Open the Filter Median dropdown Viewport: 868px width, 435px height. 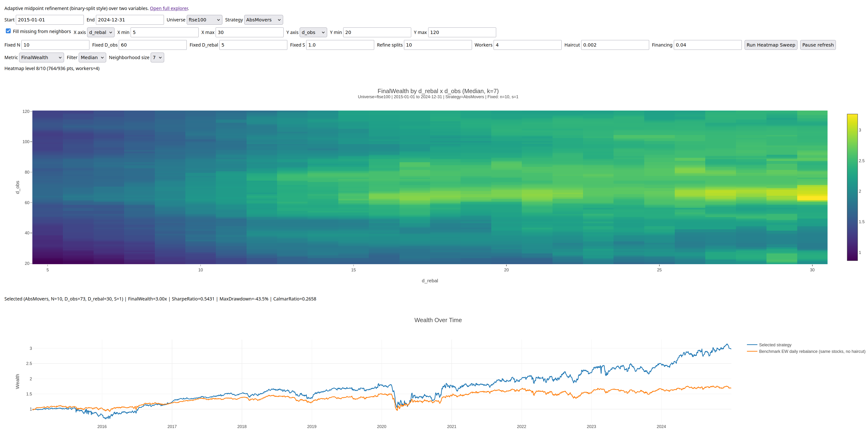(x=92, y=58)
